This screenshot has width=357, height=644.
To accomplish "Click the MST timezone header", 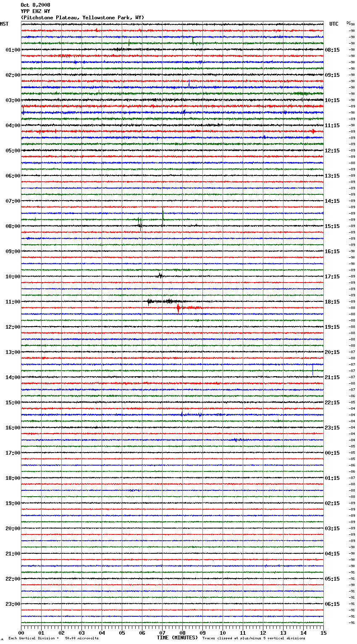I will [4, 24].
